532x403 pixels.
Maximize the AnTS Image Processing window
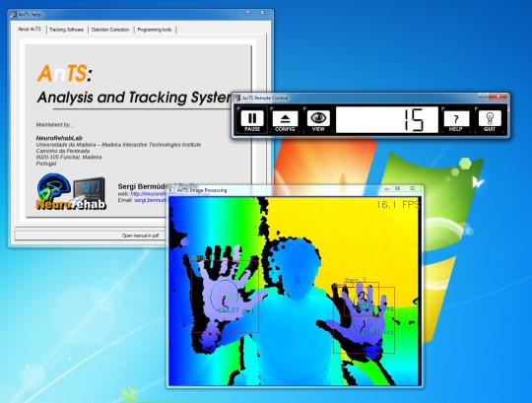[x=398, y=188]
